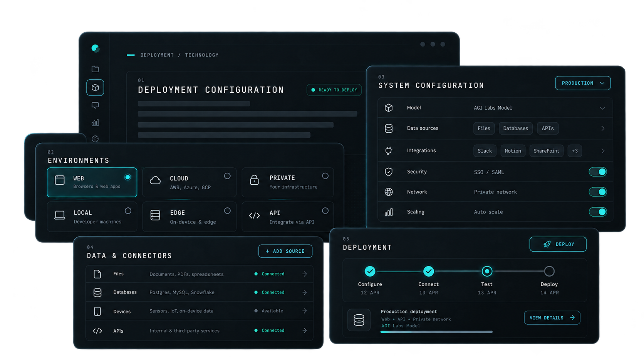Click the production deployment progress bar
Screen dimensions: 644x362
tap(436, 332)
